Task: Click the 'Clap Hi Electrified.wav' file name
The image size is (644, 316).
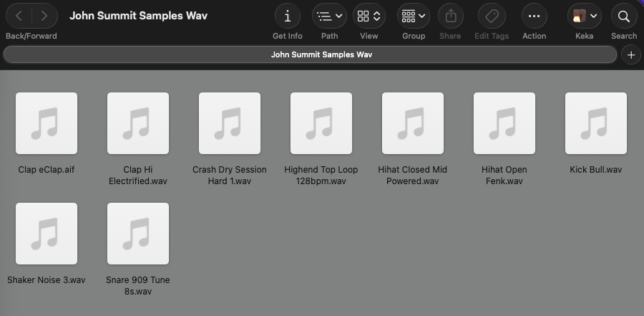Action: pyautogui.click(x=138, y=176)
